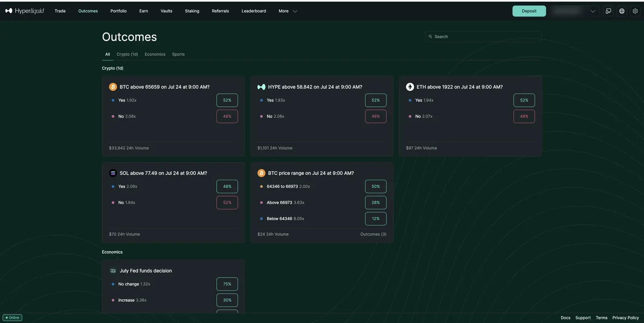Open the language globe icon
The height and width of the screenshot is (323, 644).
pos(622,11)
